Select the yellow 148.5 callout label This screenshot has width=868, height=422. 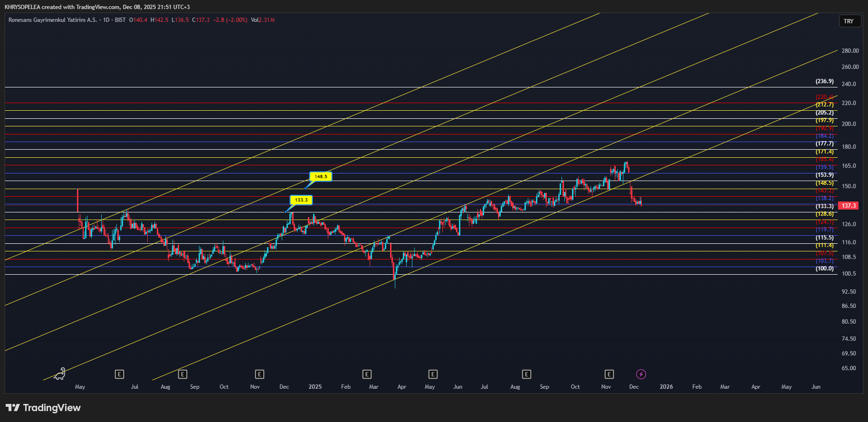click(x=321, y=177)
